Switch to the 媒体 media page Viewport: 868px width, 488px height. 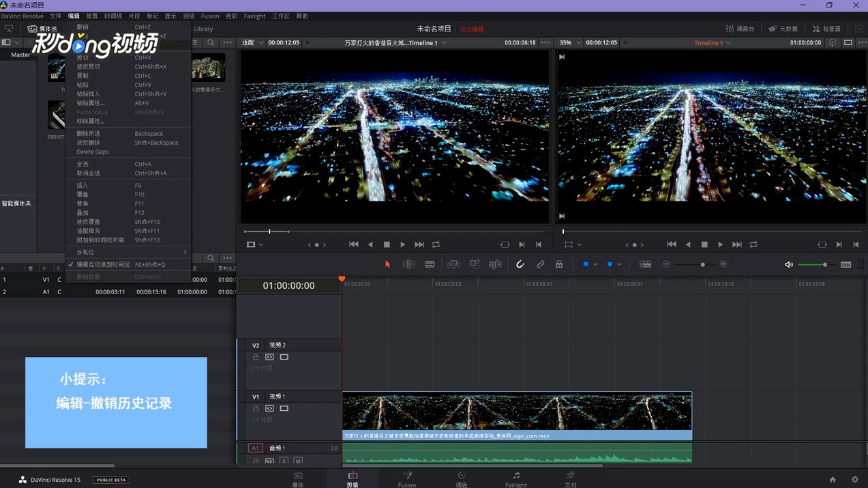tap(298, 480)
